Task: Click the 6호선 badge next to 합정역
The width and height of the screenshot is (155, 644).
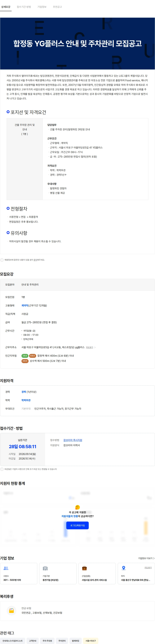Action: pos(33,356)
